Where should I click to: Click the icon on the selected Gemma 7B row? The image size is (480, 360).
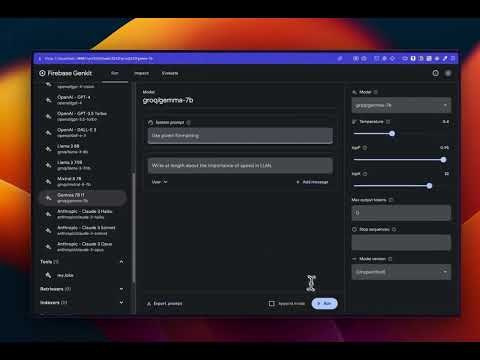(x=49, y=198)
